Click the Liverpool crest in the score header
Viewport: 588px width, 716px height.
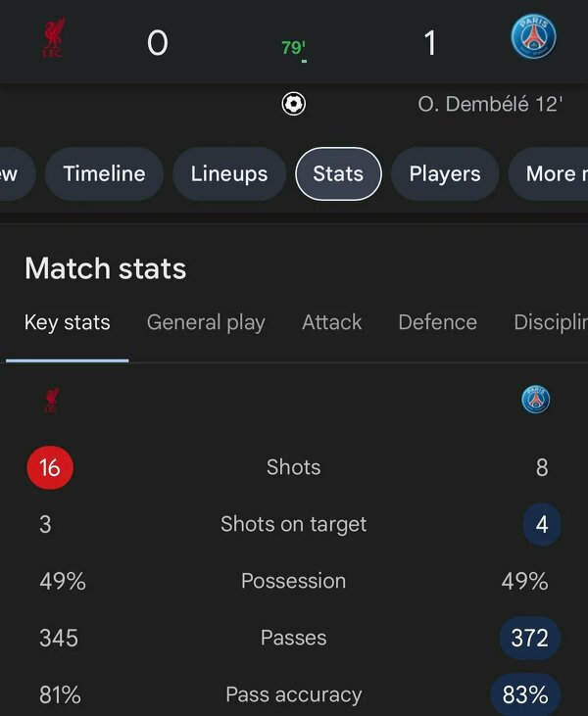(x=52, y=40)
